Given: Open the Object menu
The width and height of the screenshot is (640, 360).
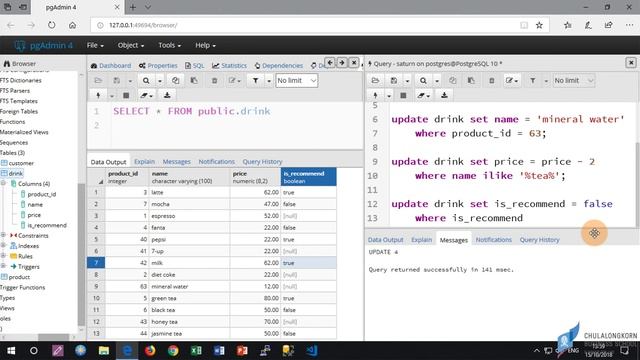Looking at the screenshot, I should pyautogui.click(x=131, y=45).
